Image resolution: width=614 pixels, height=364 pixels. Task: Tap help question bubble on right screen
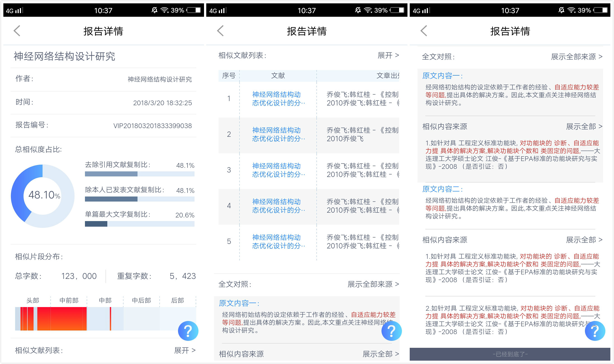click(595, 331)
